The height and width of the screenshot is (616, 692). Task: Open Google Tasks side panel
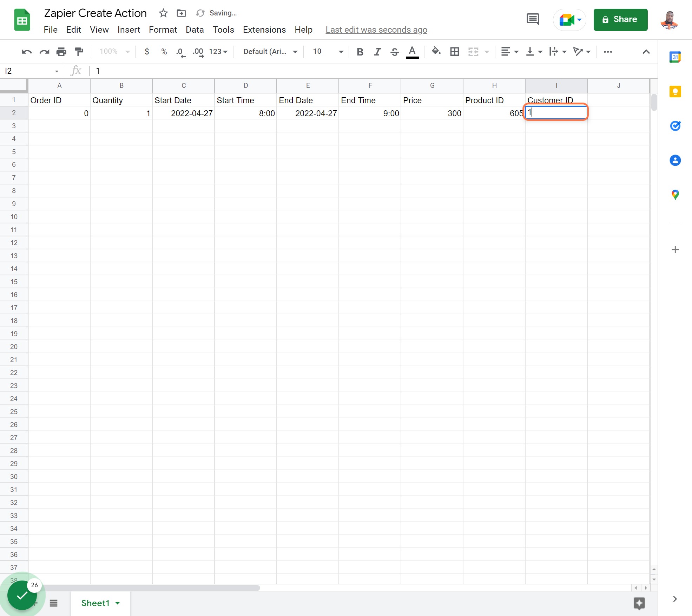coord(675,126)
